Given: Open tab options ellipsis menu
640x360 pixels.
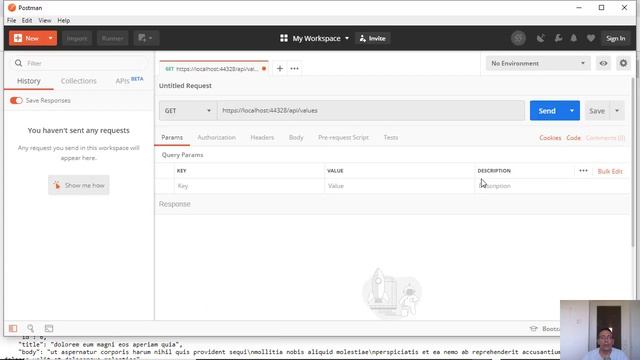Looking at the screenshot, I should pos(294,69).
